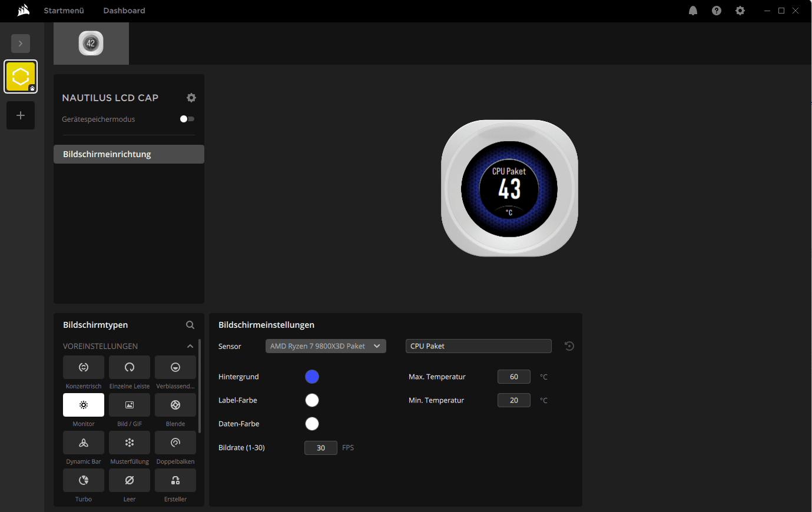Open the notifications bell
812x512 pixels.
click(693, 11)
